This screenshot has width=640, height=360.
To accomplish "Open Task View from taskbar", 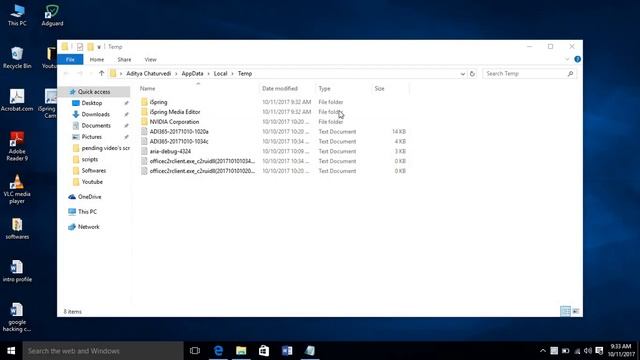I will coord(195,351).
